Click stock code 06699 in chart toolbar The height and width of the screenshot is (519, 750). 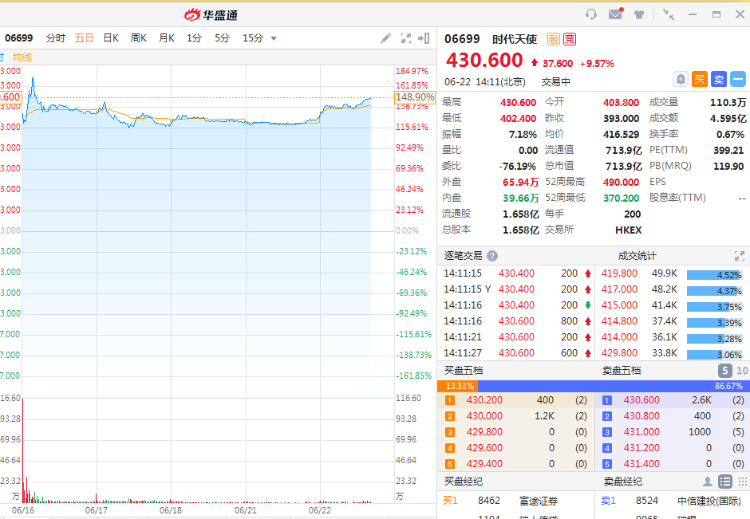click(19, 38)
